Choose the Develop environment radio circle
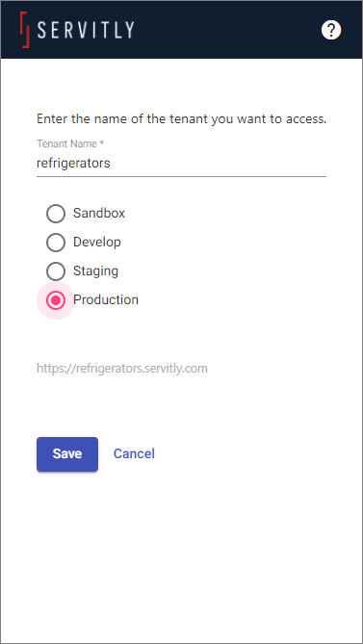 click(56, 243)
